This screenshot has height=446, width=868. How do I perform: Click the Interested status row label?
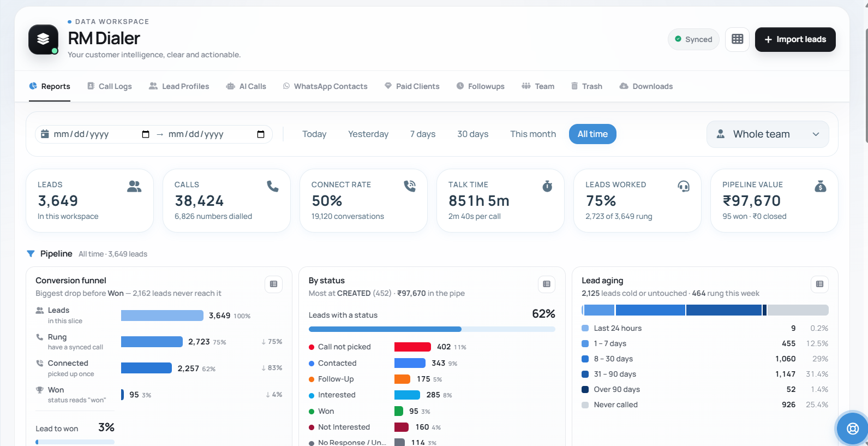coord(337,395)
